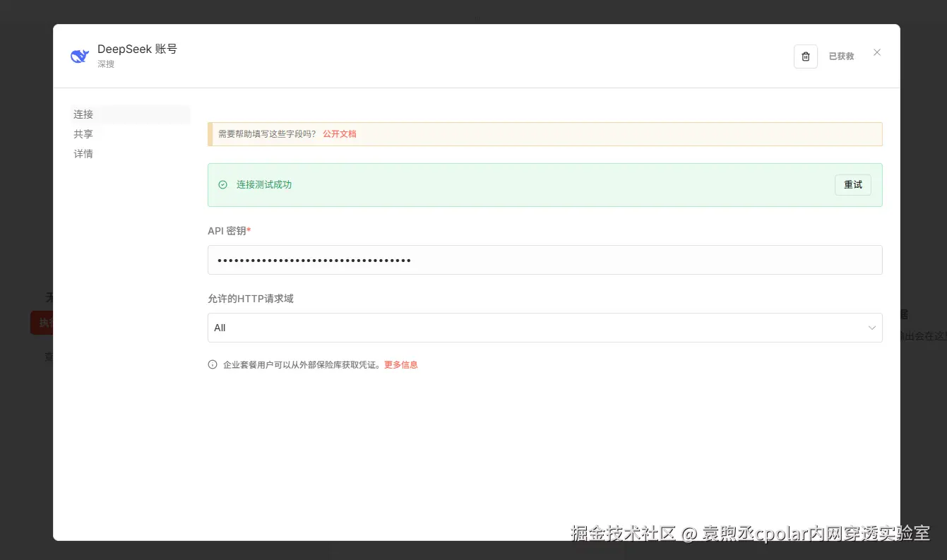Click the chevron arrow in All dropdown

[x=872, y=328]
